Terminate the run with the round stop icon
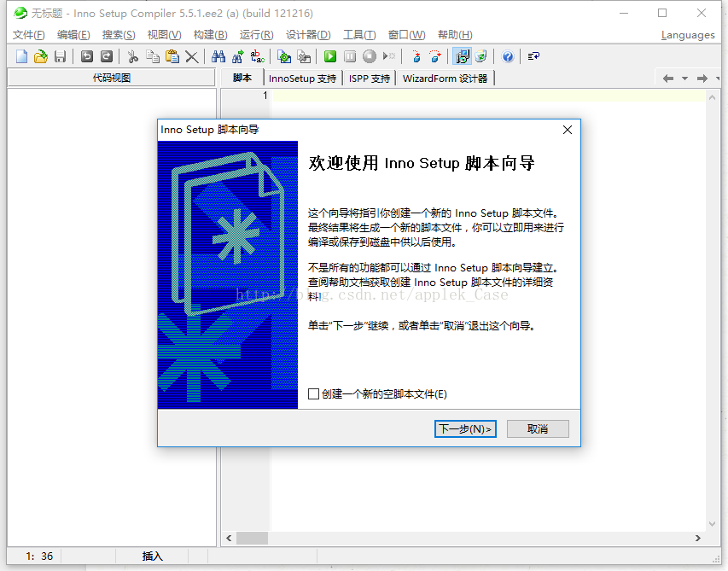 click(x=370, y=56)
